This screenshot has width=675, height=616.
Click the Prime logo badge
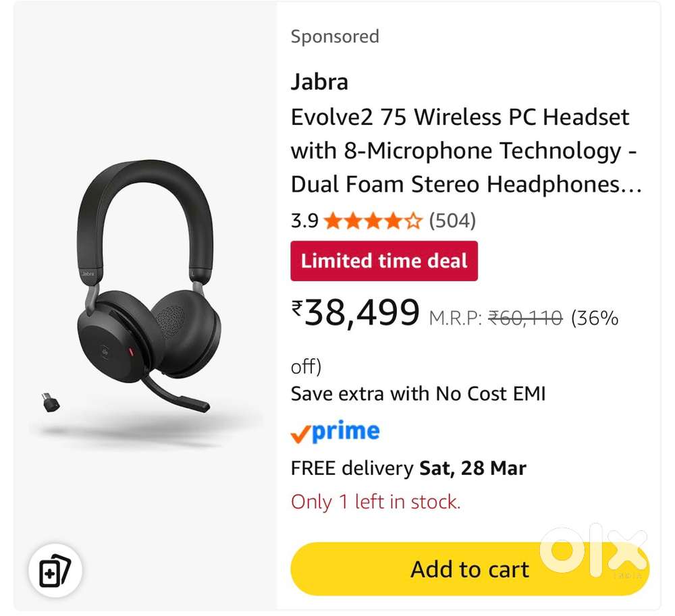pos(335,432)
